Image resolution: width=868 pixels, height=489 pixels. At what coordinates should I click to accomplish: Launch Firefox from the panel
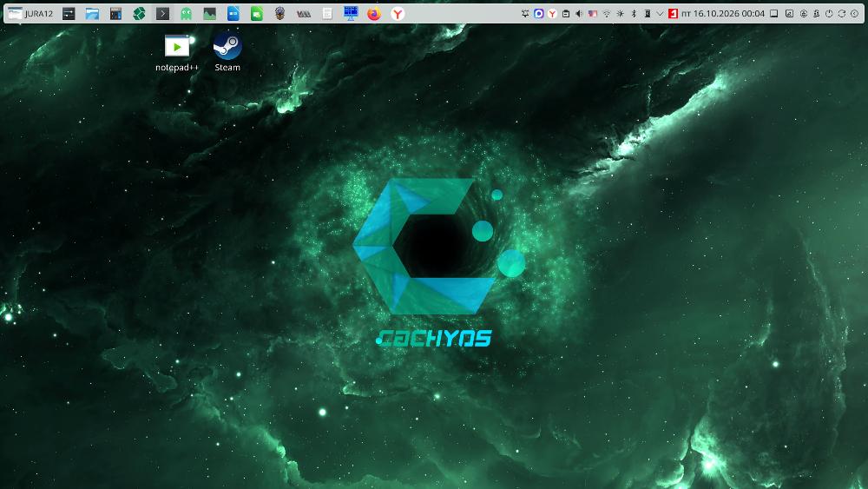(374, 13)
